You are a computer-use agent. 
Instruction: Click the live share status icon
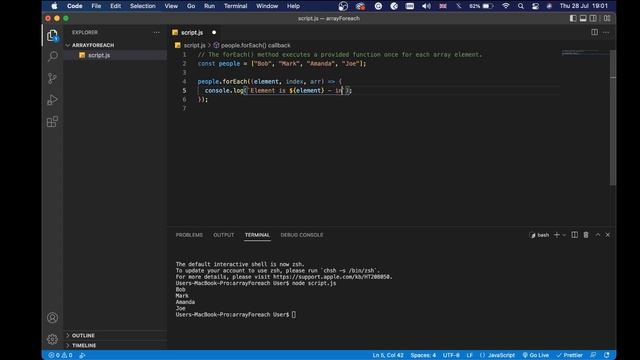[82, 355]
